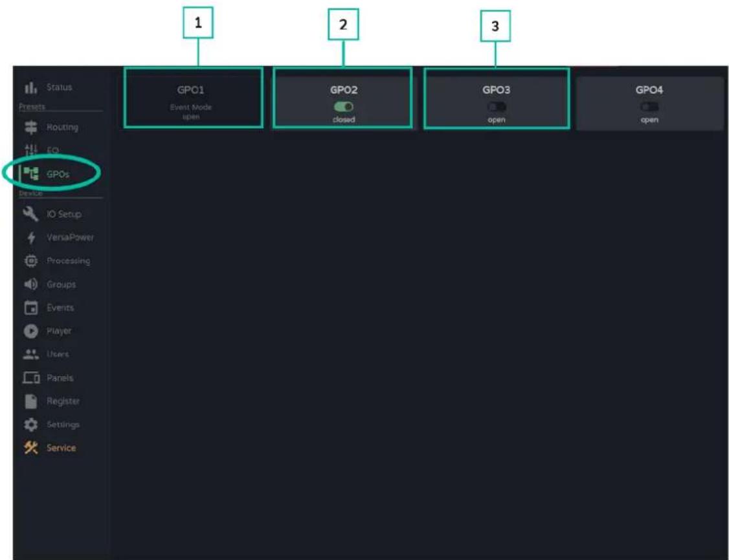Go to the Panels page
The height and width of the screenshot is (560, 729).
(x=60, y=378)
